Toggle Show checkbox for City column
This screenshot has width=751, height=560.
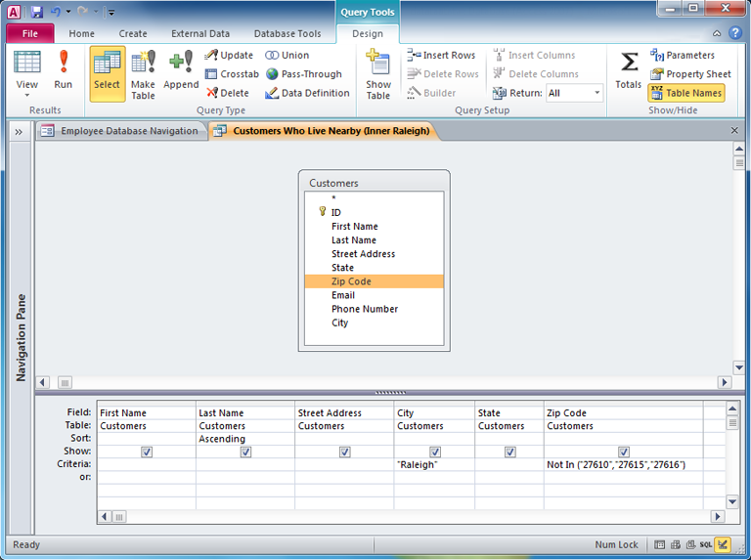pos(435,452)
